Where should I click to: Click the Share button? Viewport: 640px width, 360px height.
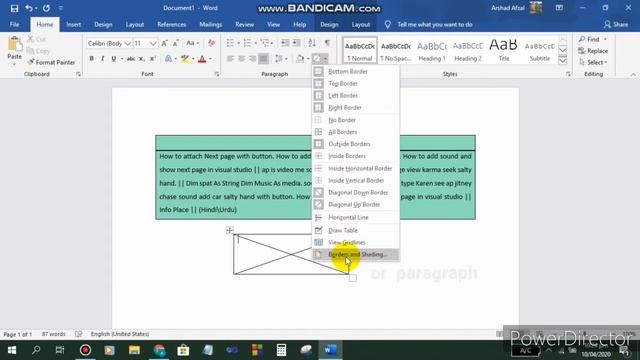[x=616, y=24]
